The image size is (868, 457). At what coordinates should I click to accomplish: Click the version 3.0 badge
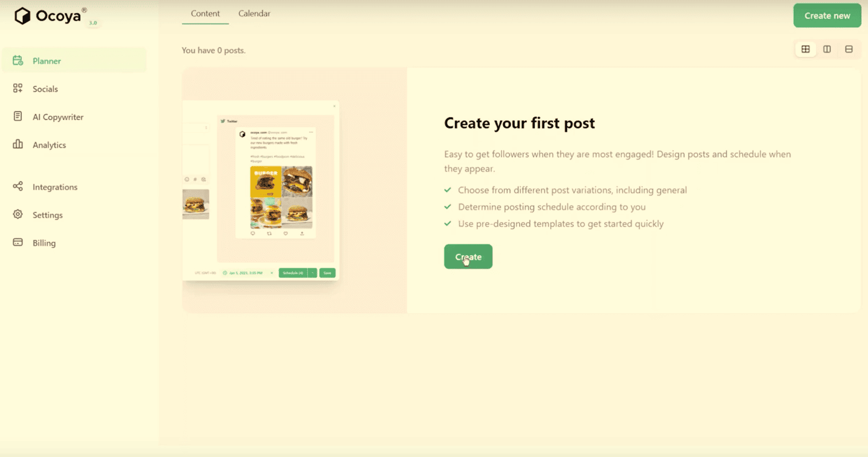(93, 23)
